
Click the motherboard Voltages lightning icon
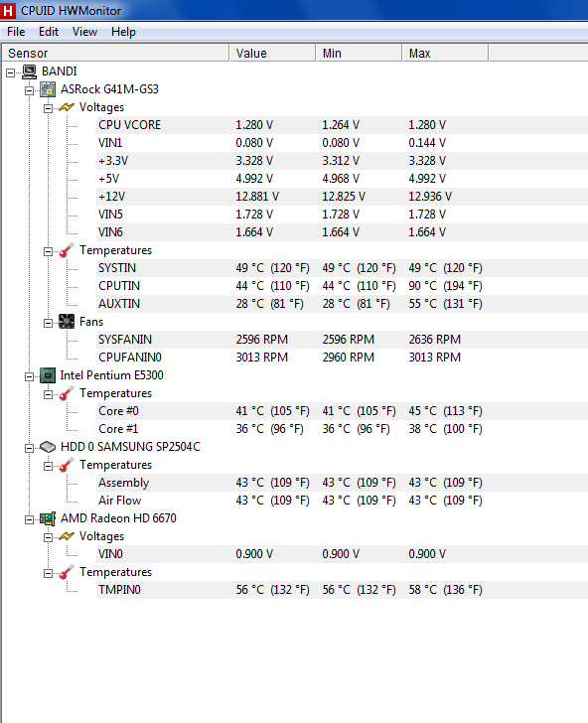[67, 107]
